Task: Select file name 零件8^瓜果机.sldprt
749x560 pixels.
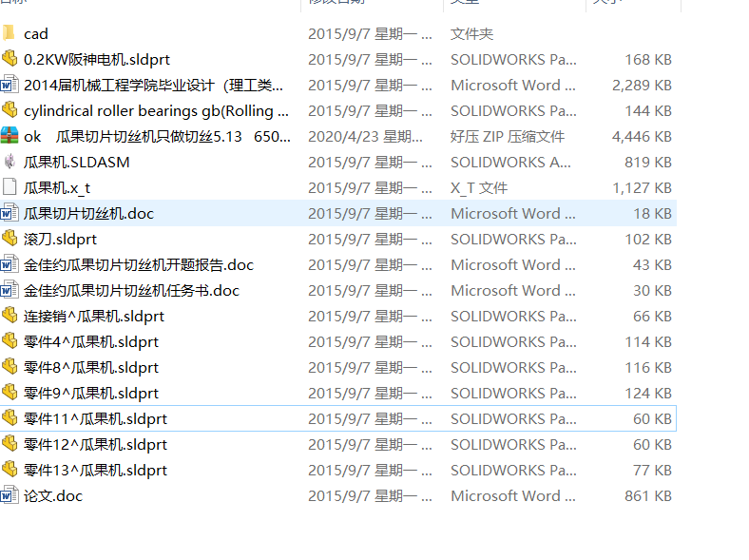Action: tap(91, 368)
